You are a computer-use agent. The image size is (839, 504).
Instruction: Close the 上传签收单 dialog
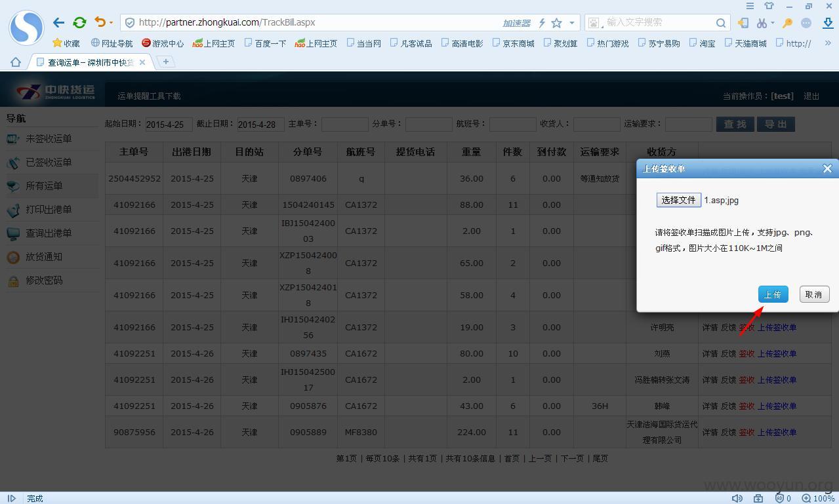coord(827,168)
